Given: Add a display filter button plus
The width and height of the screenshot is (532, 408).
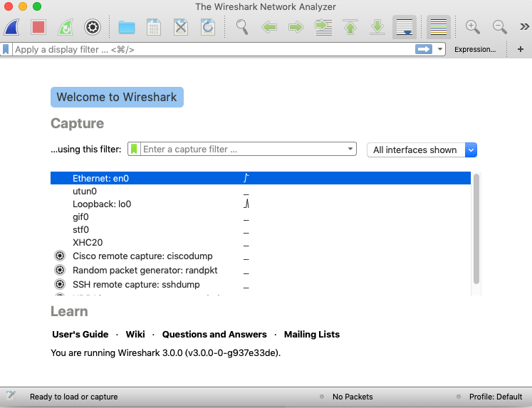Looking at the screenshot, I should (521, 50).
